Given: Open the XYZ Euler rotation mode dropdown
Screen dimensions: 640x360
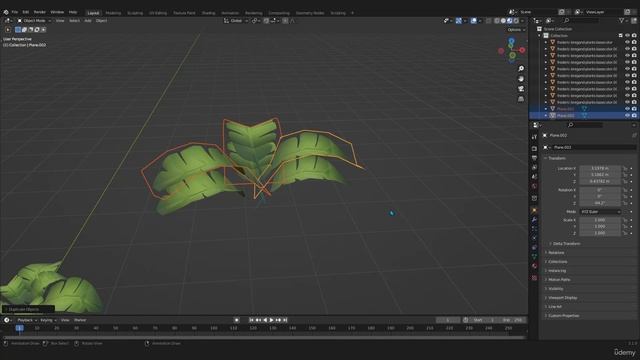Looking at the screenshot, I should click(x=600, y=212).
